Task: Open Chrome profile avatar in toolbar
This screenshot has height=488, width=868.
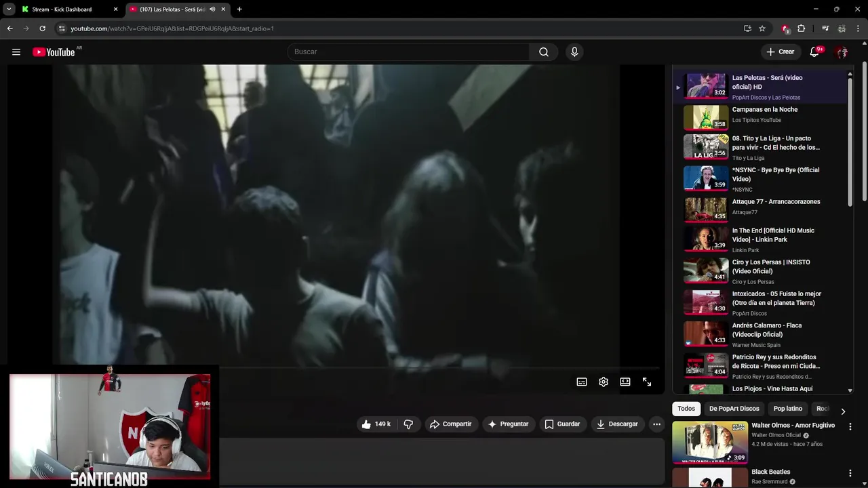Action: click(x=842, y=28)
